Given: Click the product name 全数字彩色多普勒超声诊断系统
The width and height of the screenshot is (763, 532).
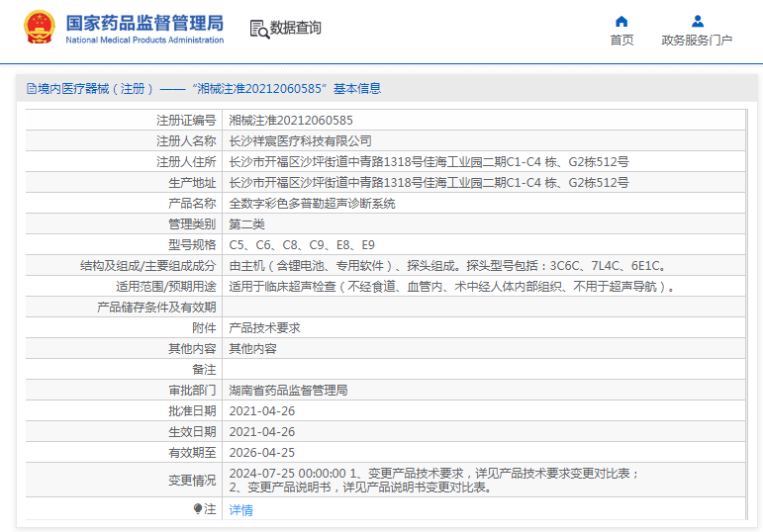Looking at the screenshot, I should click(x=312, y=203).
